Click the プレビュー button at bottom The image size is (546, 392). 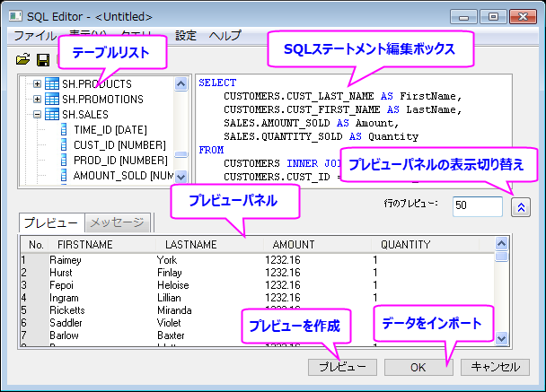click(342, 367)
